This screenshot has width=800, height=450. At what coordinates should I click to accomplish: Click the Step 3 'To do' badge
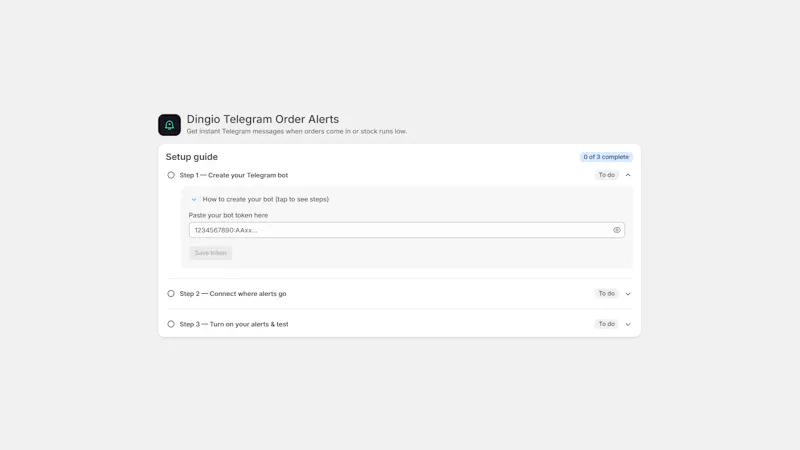pyautogui.click(x=607, y=324)
